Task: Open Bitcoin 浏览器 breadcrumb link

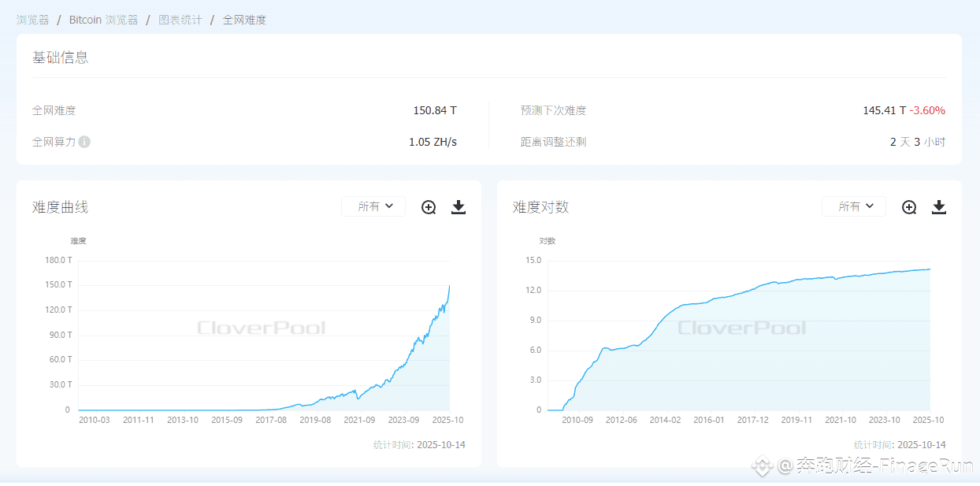Action: (x=103, y=20)
